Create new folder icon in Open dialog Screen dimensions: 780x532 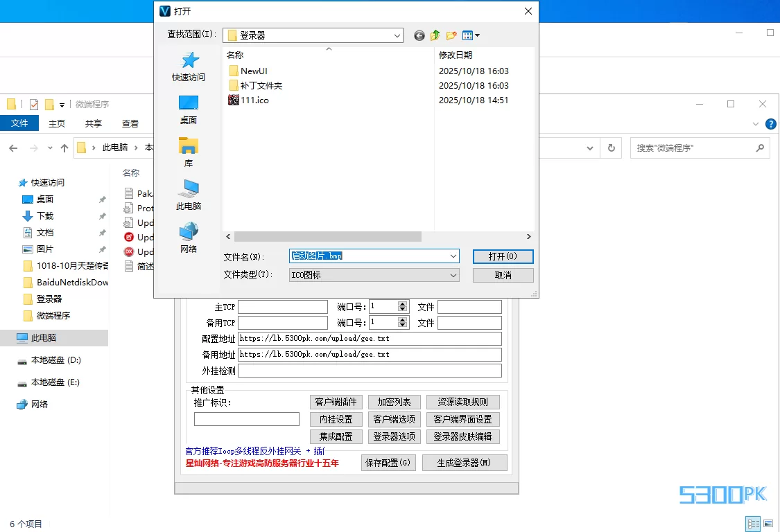coord(451,35)
